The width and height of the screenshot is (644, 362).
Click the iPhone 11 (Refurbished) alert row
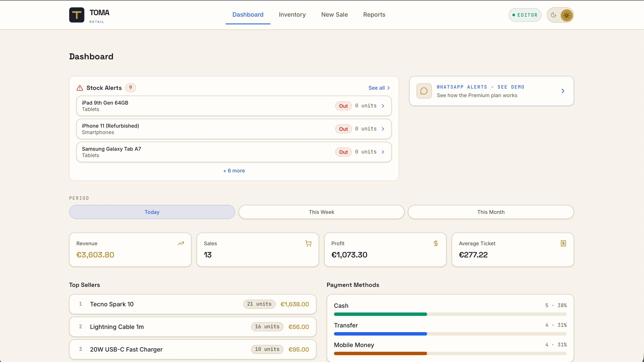point(234,129)
